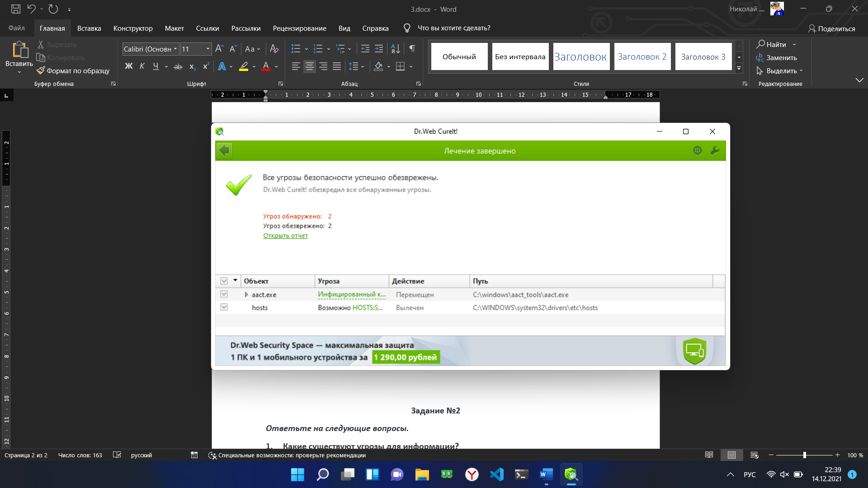Click the Путь column header
The height and width of the screenshot is (488, 868).
pyautogui.click(x=591, y=281)
